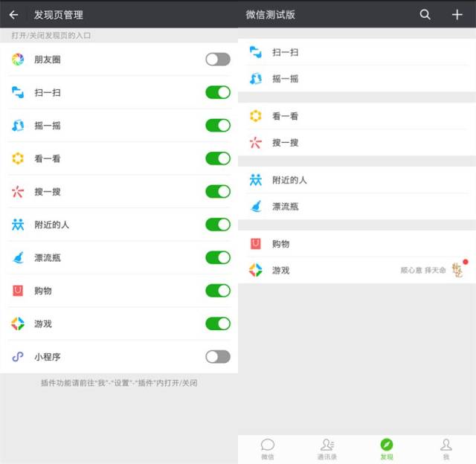
Task: Turn off the 漂流瓶 toggle
Action: (218, 257)
